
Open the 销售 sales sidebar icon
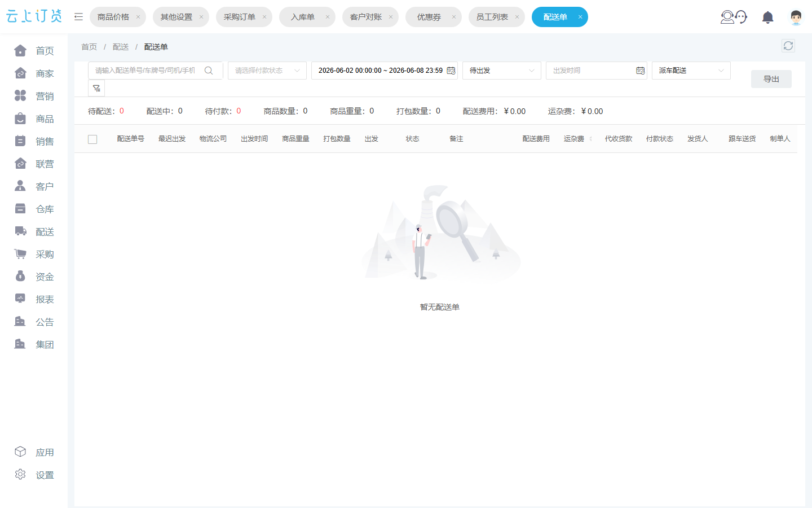(20, 141)
